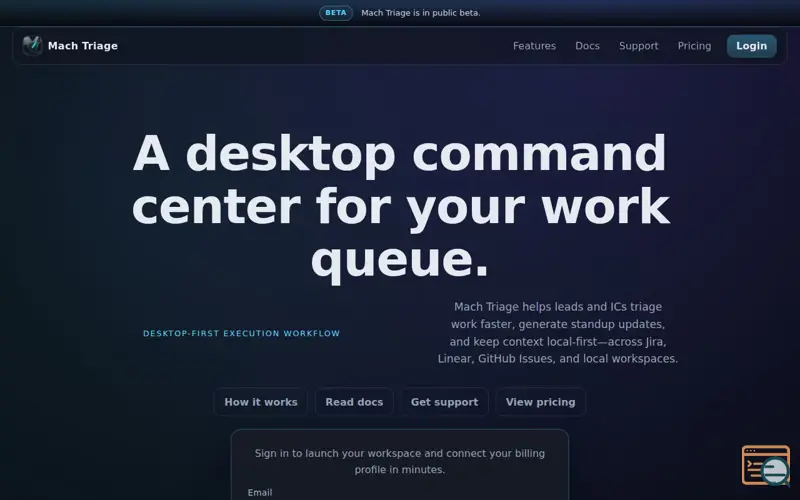Viewport: 800px width, 500px height.
Task: Click the 'Sign in to launch your workspace' text
Action: coord(400,461)
